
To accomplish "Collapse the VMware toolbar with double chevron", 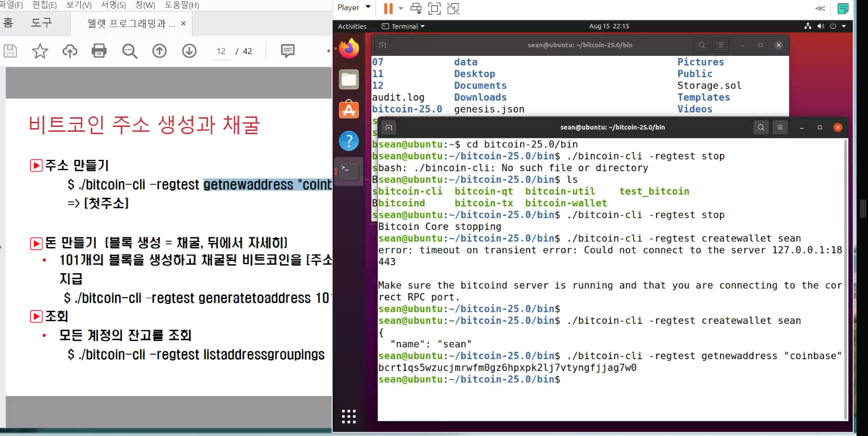I will click(820, 9).
